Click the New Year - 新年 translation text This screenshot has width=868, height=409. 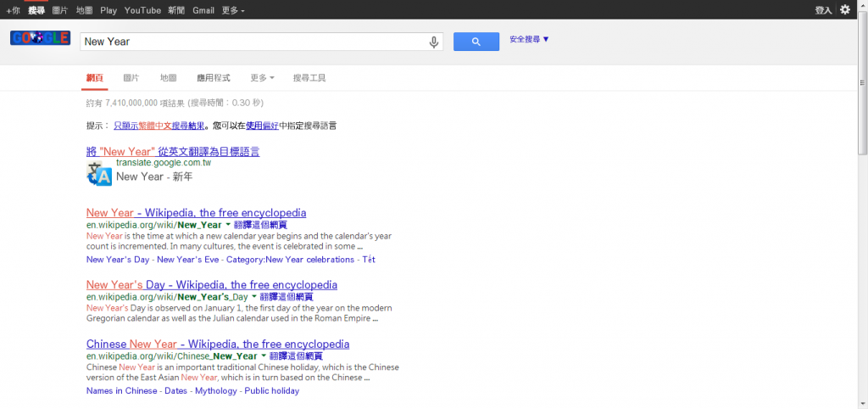pyautogui.click(x=154, y=176)
